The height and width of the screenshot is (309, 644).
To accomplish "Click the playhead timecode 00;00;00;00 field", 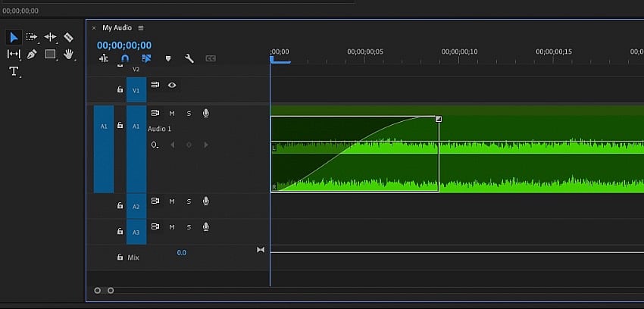I will point(124,45).
